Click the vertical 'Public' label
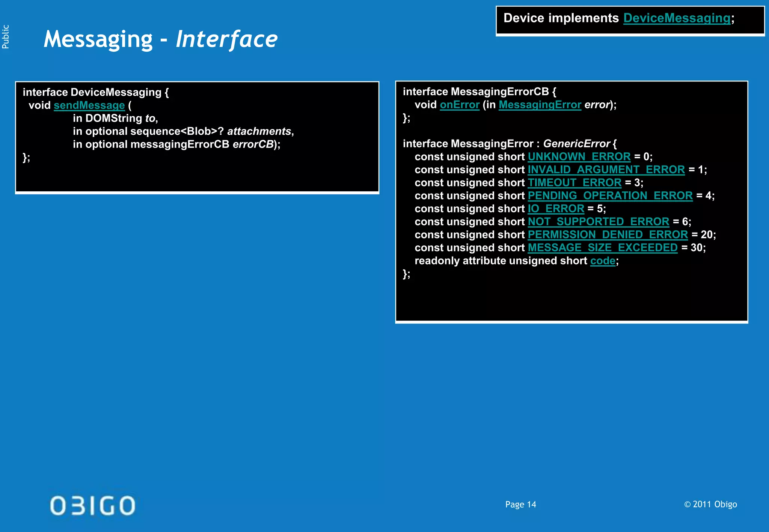The image size is (769, 532). pos(6,37)
